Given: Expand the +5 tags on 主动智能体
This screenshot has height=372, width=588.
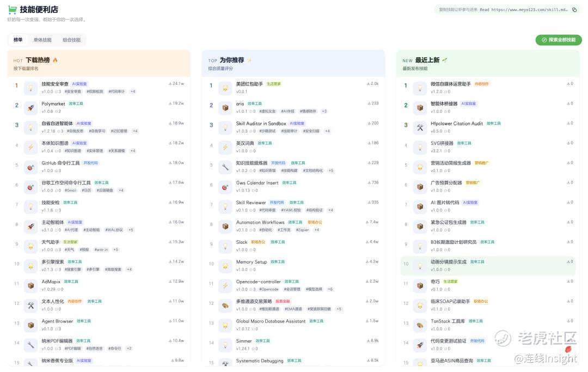Looking at the screenshot, I should 131,230.
